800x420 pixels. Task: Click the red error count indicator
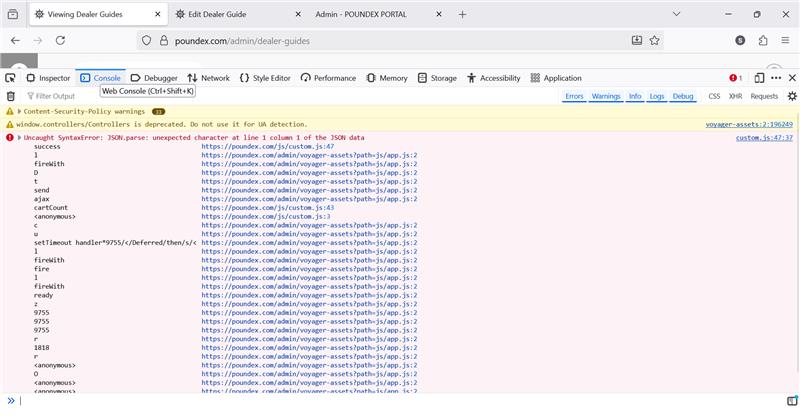tap(735, 78)
